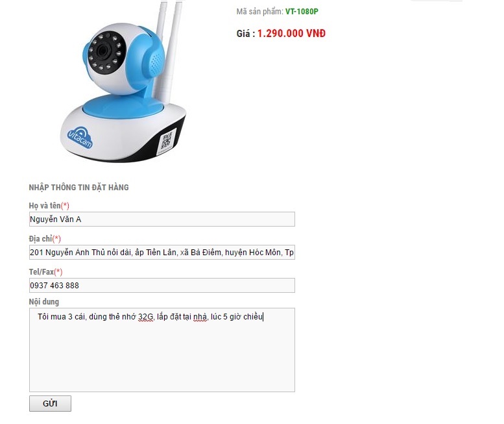
Task: Click the 'NHẬP THÔNG TIN ĐẶT HÀNG' heading
Action: pos(78,187)
